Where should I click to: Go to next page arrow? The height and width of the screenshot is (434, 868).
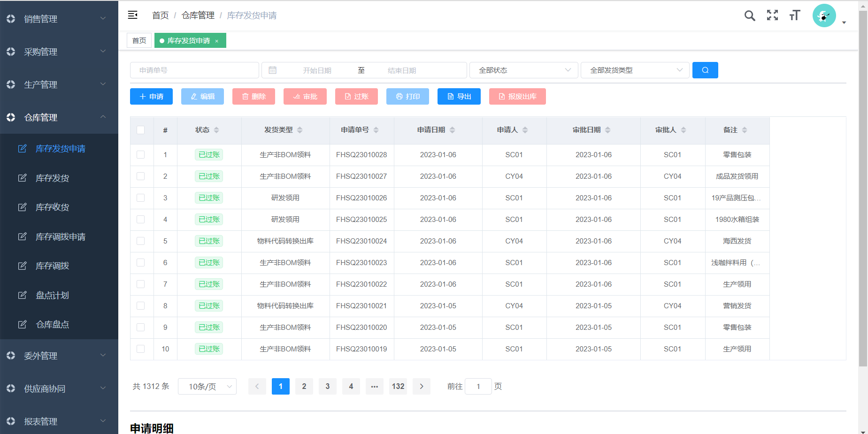tap(422, 386)
